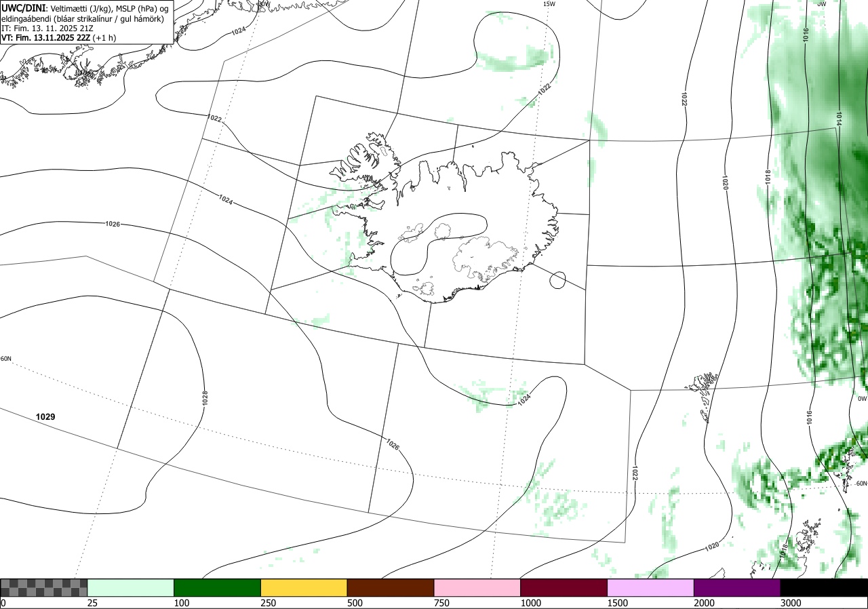This screenshot has width=868, height=609.
Task: Pick the maroon 1000–1500 legend swatch
Action: pyautogui.click(x=564, y=587)
